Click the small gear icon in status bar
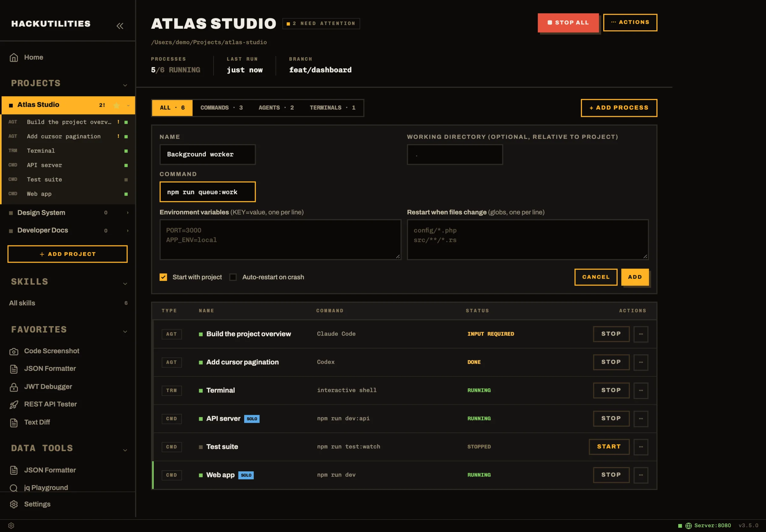 click(11, 526)
